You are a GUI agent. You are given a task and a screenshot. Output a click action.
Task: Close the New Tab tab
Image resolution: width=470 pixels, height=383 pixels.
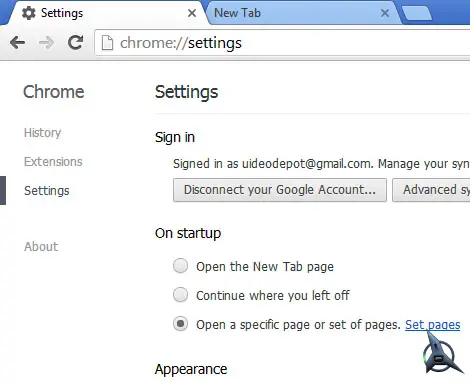tap(385, 13)
